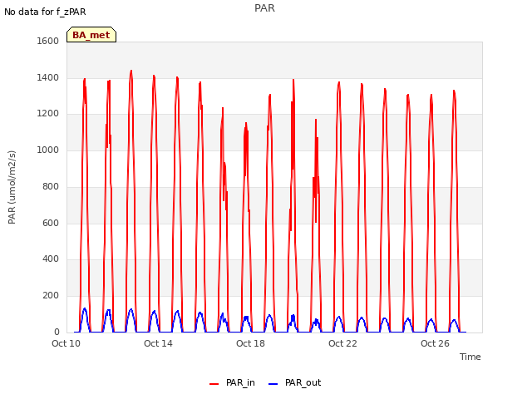Click the 200 y-axis tick label

point(51,296)
